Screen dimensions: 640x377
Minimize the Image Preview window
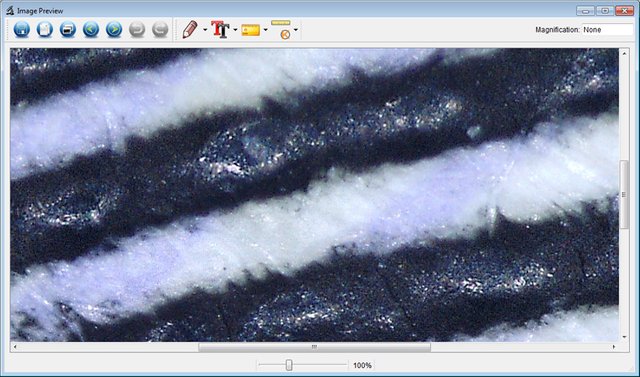[585, 11]
